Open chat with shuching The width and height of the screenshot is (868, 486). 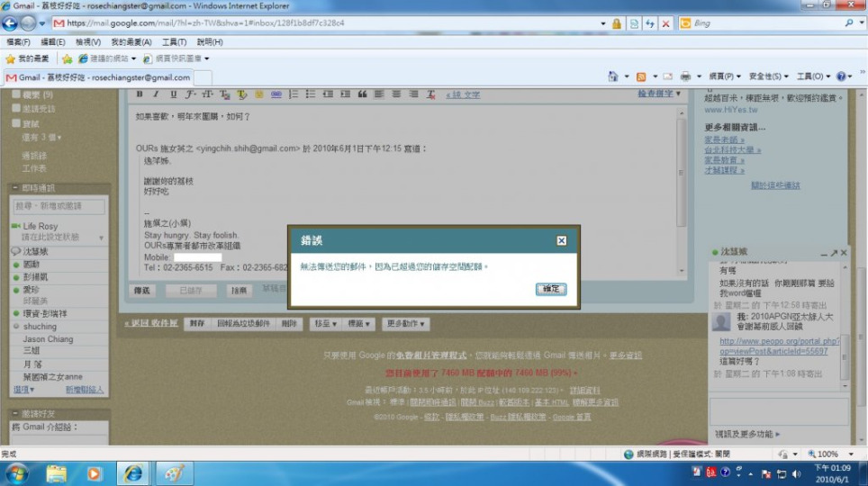[40, 327]
